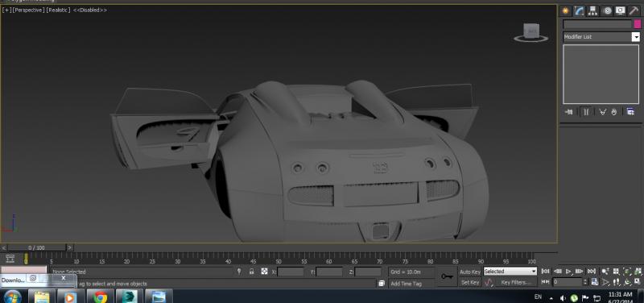The width and height of the screenshot is (644, 303).
Task: Toggle Key Mode icon
Action: (x=546, y=282)
